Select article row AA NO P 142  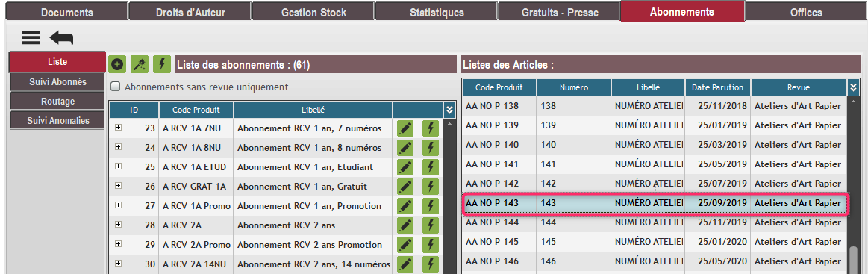coord(655,184)
